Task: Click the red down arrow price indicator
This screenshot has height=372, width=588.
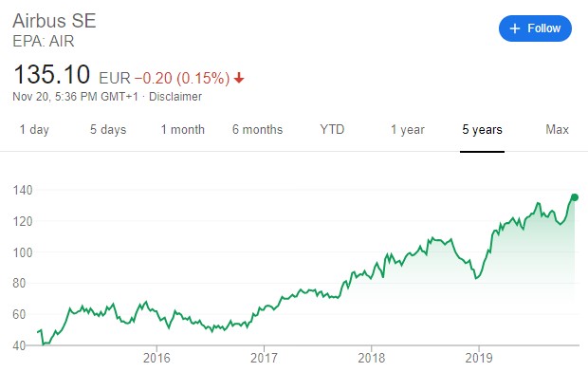Action: [x=239, y=78]
